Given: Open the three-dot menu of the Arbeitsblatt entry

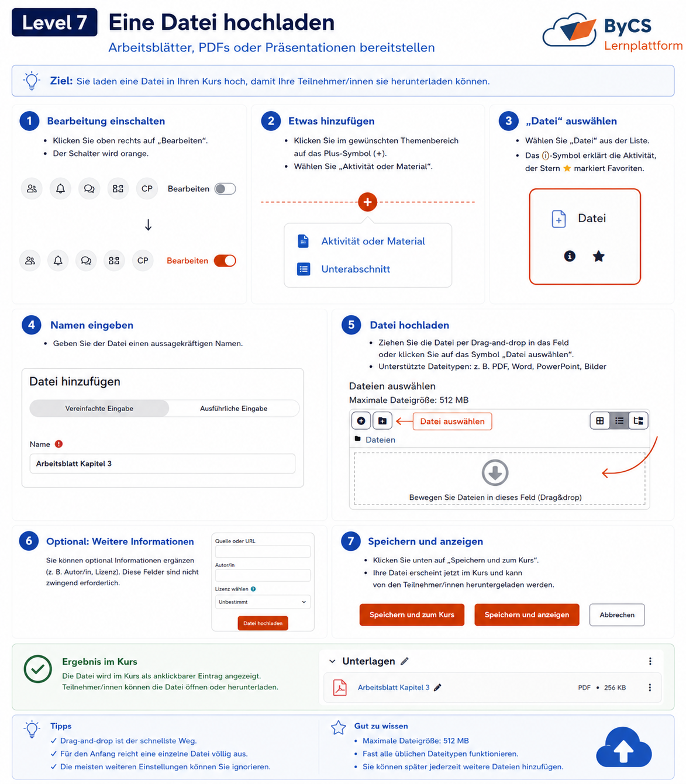Looking at the screenshot, I should pos(650,688).
